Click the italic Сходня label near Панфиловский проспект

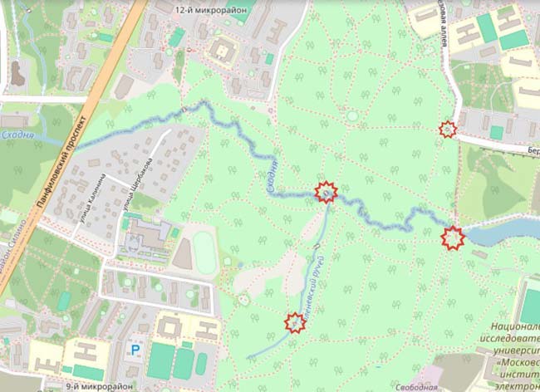point(18,135)
